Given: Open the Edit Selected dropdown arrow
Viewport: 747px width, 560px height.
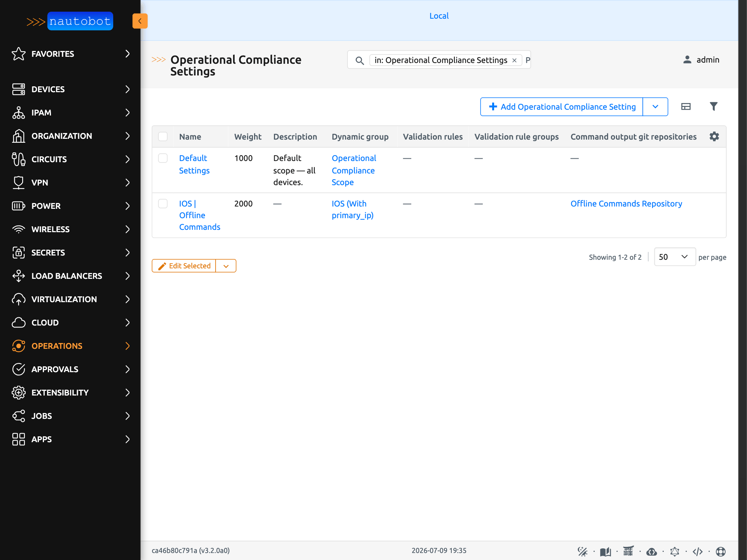Looking at the screenshot, I should pyautogui.click(x=226, y=266).
